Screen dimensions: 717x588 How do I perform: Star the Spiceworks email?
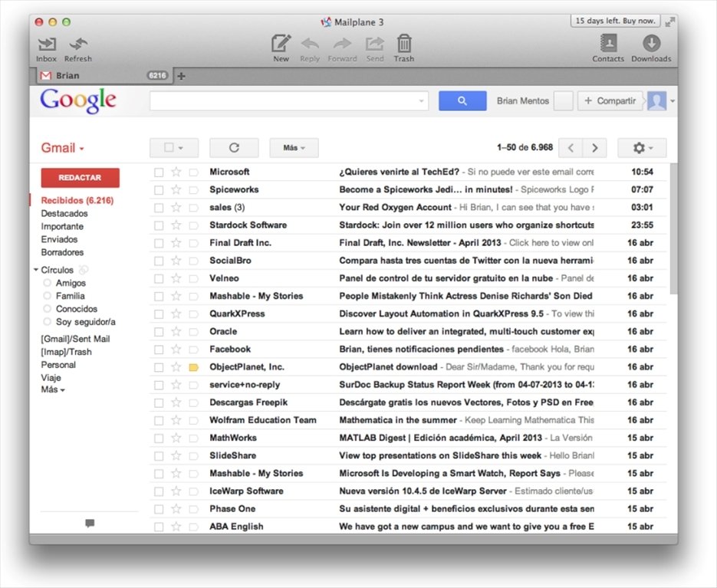click(176, 190)
